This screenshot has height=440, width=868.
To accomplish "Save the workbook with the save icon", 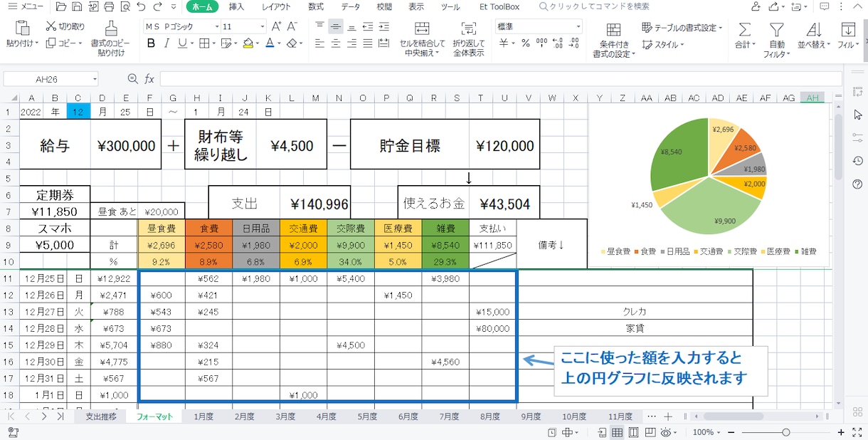I will [77, 7].
